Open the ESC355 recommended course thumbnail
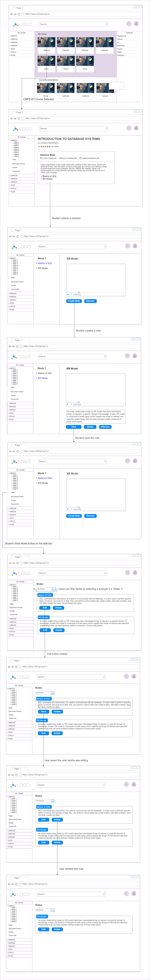This screenshot has height=980, width=150. 105,88
